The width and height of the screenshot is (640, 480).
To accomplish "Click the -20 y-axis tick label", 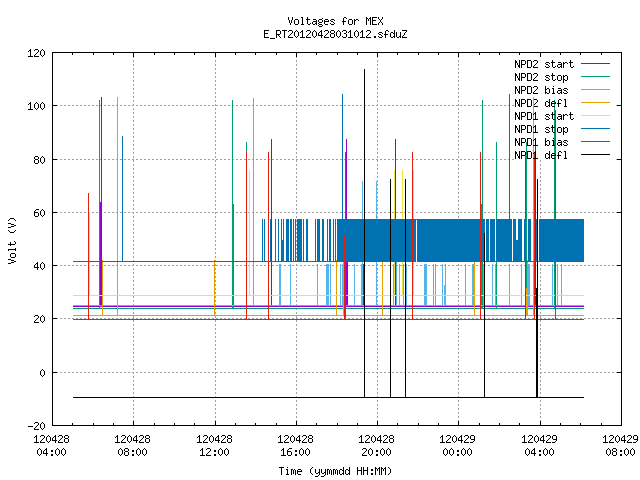I will tap(36, 426).
